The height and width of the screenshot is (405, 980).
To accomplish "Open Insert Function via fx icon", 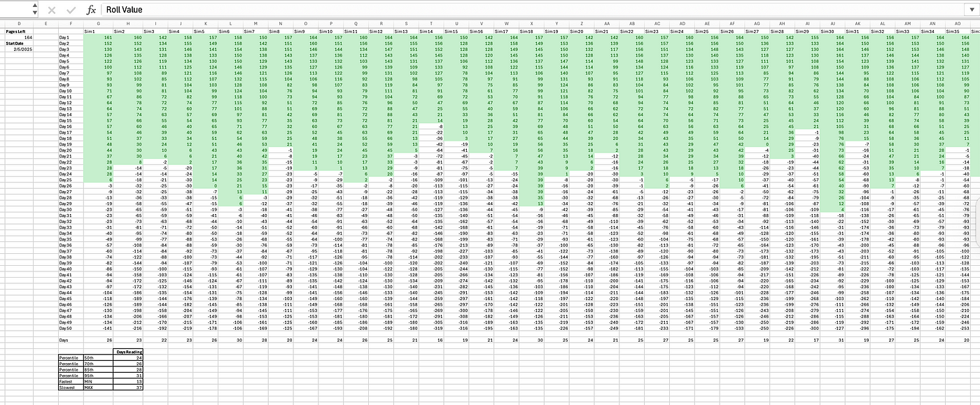I will point(91,10).
